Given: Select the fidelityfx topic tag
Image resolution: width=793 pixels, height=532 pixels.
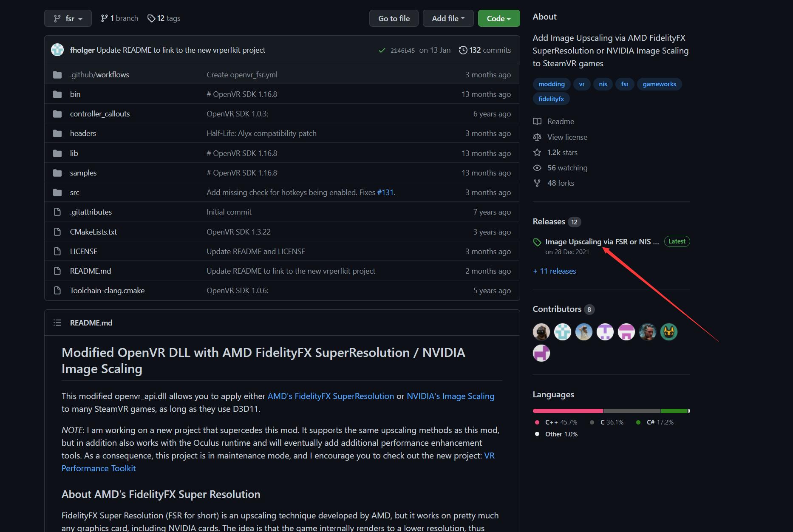Looking at the screenshot, I should 551,99.
